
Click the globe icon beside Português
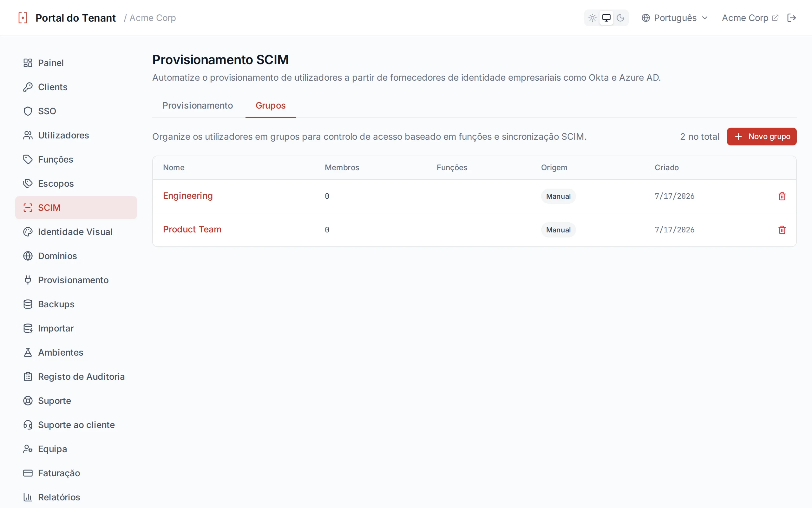pos(645,18)
